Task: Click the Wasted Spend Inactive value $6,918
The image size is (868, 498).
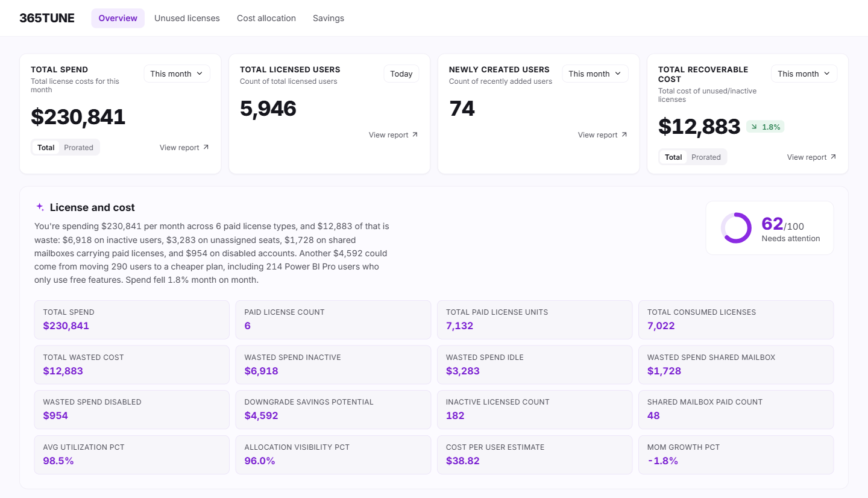Action: [261, 371]
